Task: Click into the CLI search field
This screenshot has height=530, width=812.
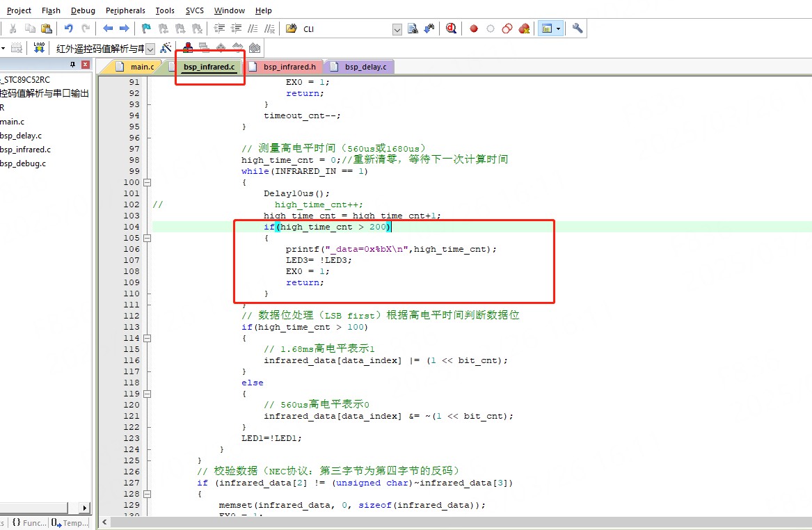Action: tap(346, 29)
